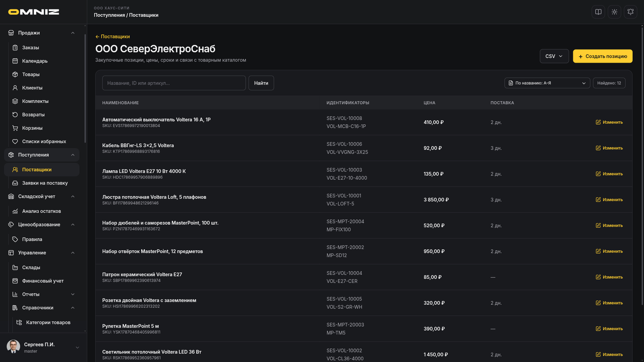Click Изменить for Набор дюбелей и саморезов
644x362 pixels.
click(x=609, y=226)
